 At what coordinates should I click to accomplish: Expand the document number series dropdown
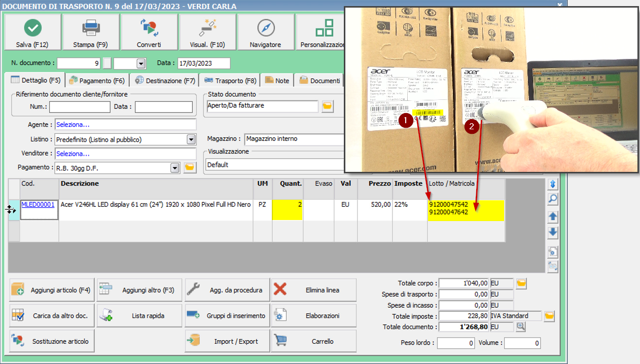pos(141,63)
